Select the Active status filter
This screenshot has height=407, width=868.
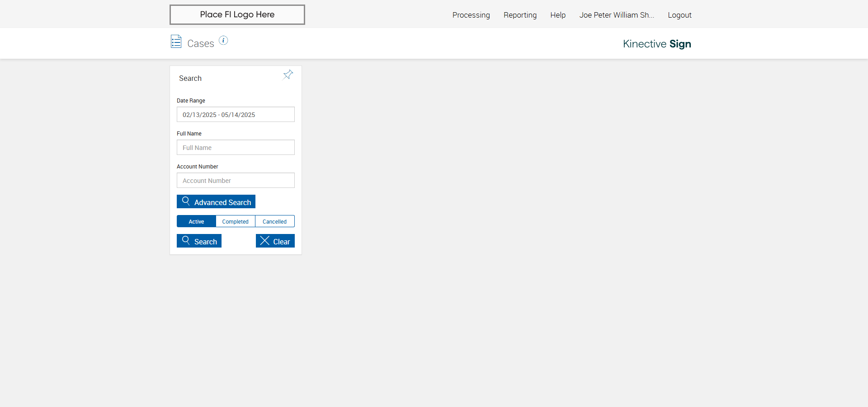click(x=196, y=221)
